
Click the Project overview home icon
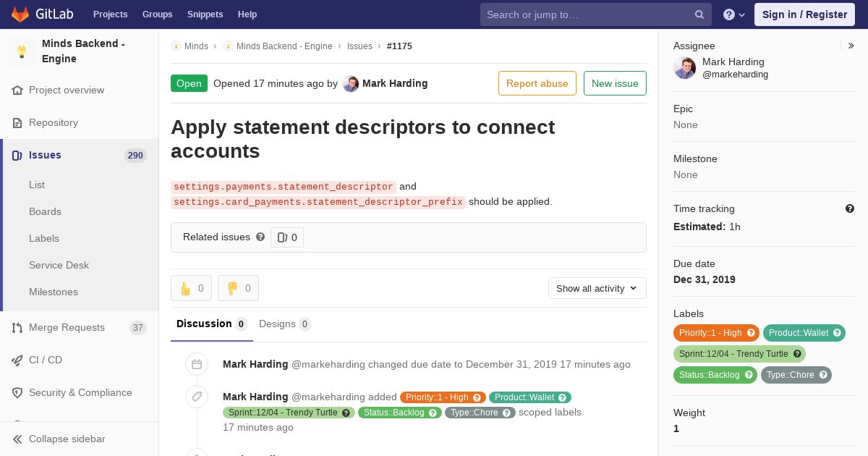[x=17, y=90]
